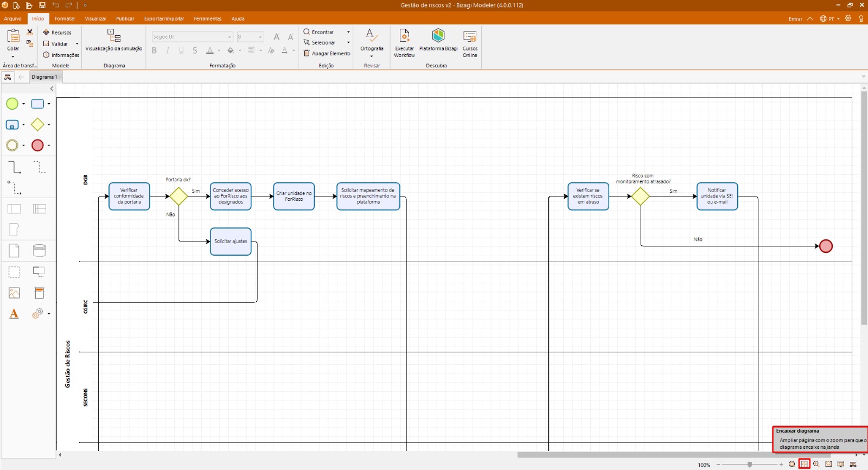Open the Segoe UI font dropdown
This screenshot has width=868, height=470.
click(x=230, y=37)
